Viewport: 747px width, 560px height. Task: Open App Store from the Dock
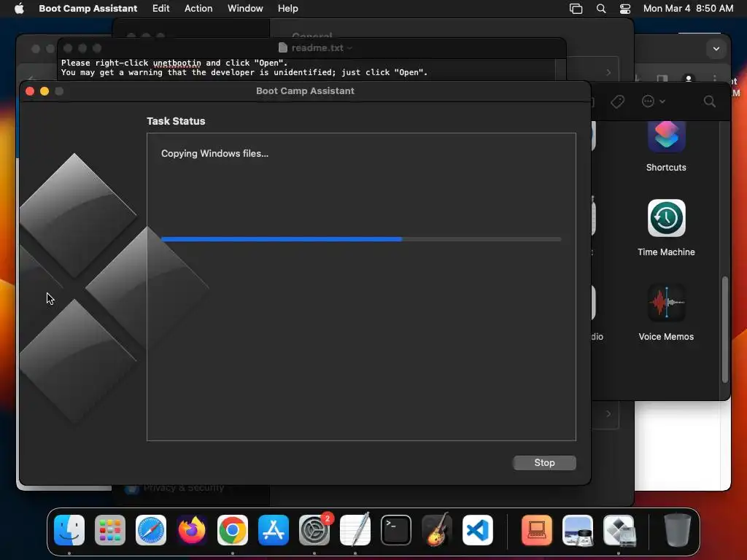click(274, 530)
